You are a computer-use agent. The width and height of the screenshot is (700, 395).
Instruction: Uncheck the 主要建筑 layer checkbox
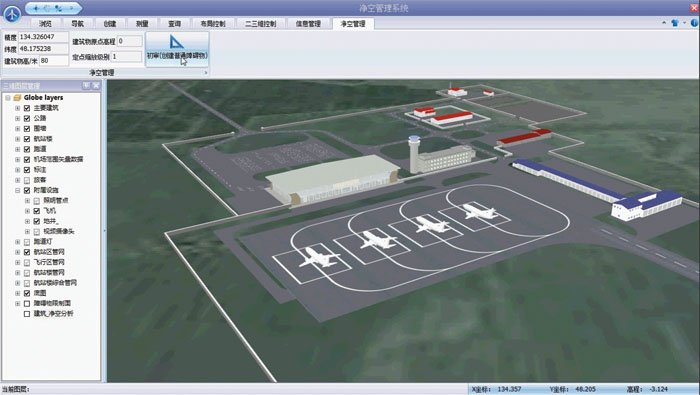coord(27,108)
